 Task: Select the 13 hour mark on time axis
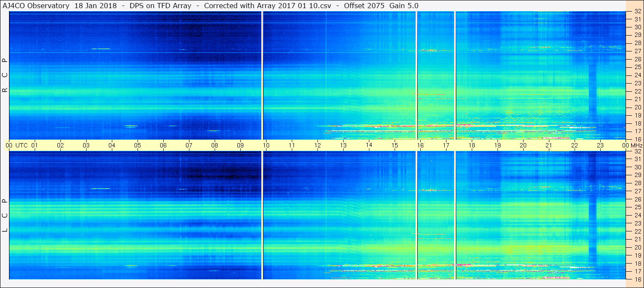(x=343, y=146)
